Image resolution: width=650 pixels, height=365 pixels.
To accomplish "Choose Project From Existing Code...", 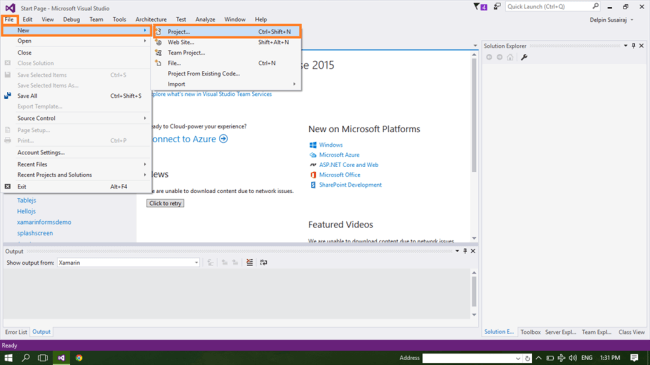I will point(226,73).
